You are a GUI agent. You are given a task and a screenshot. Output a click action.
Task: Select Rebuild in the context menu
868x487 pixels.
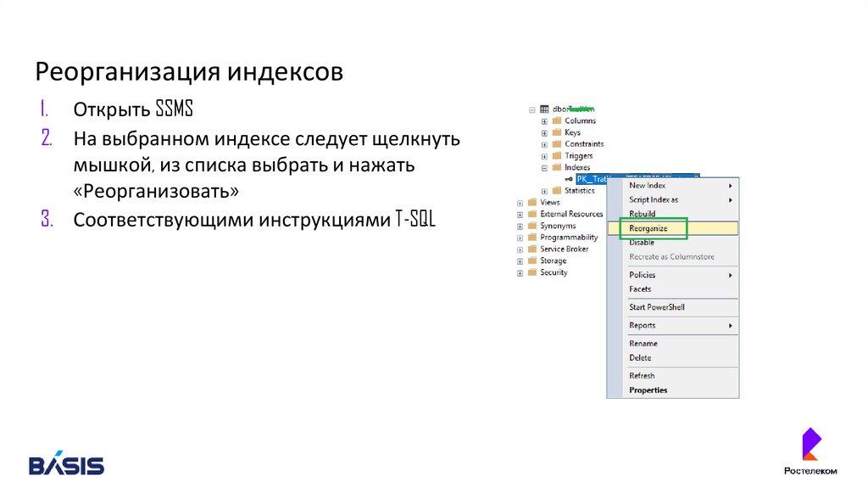pos(643,214)
